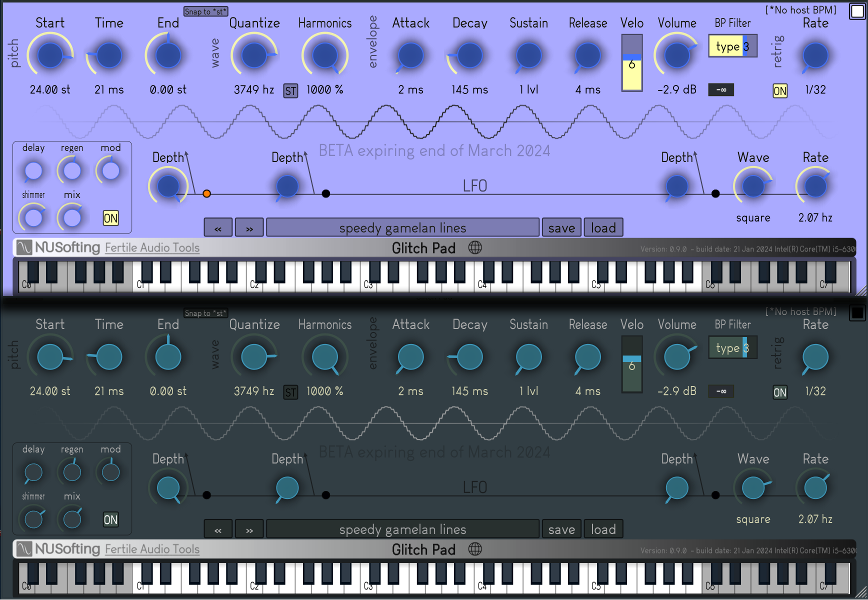Toggle the ST button beside Quantize in the light window
The width and height of the screenshot is (868, 600).
tap(290, 90)
